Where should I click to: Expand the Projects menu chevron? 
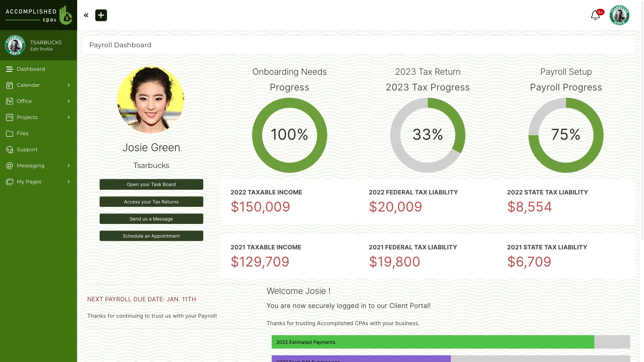[68, 117]
